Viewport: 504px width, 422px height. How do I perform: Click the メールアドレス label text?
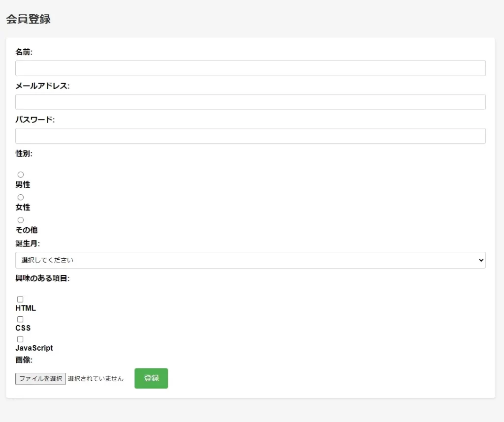pyautogui.click(x=42, y=86)
